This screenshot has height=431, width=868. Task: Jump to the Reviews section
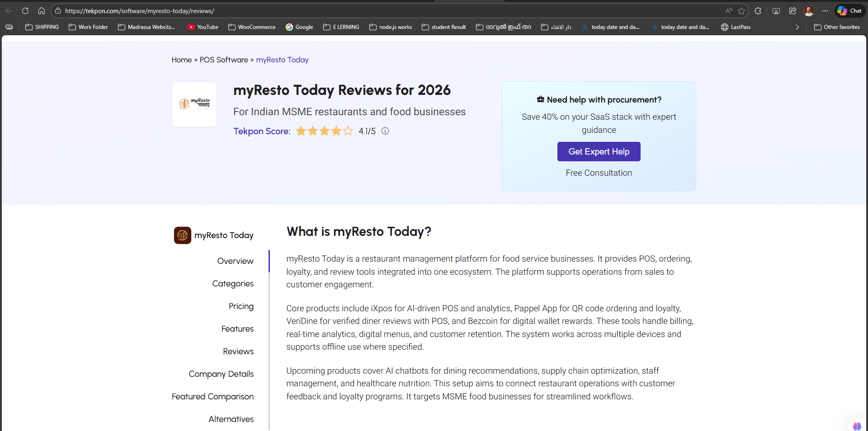point(238,351)
